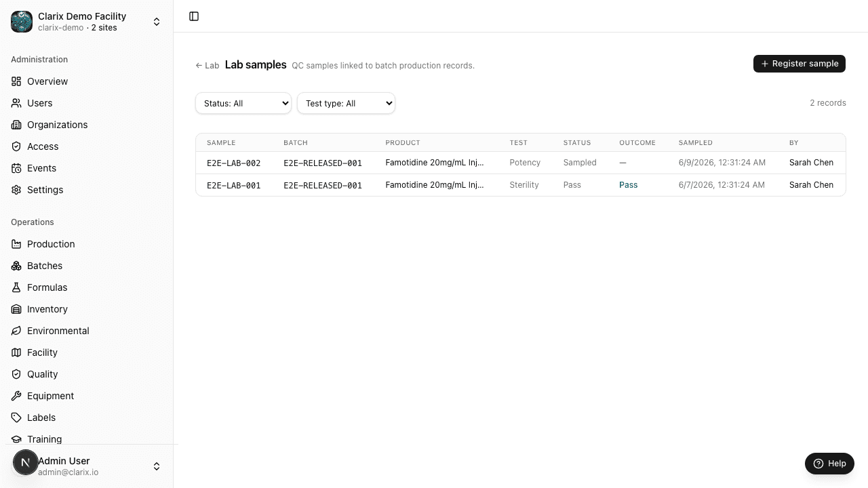Select the Environmental leaf icon

point(16,331)
